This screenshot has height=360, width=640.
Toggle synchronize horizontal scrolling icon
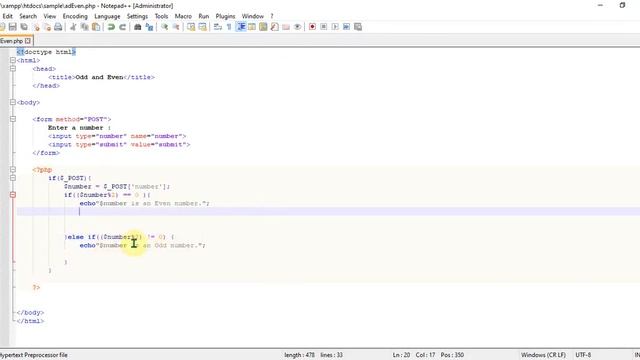202,27
